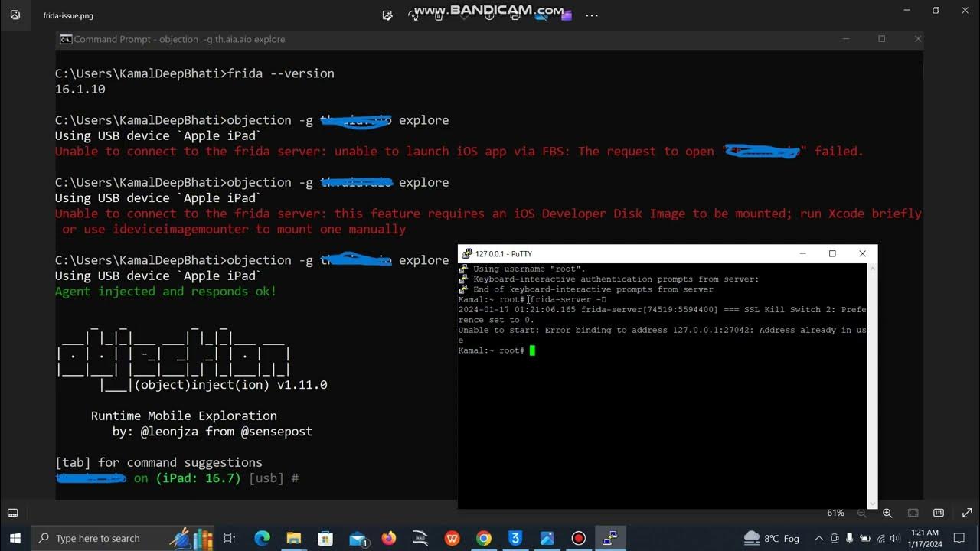Open File Explorer from the taskbar
980x551 pixels.
(x=294, y=538)
